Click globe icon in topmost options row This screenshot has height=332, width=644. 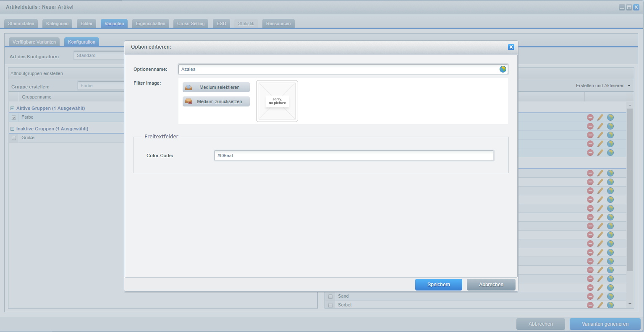tap(610, 117)
